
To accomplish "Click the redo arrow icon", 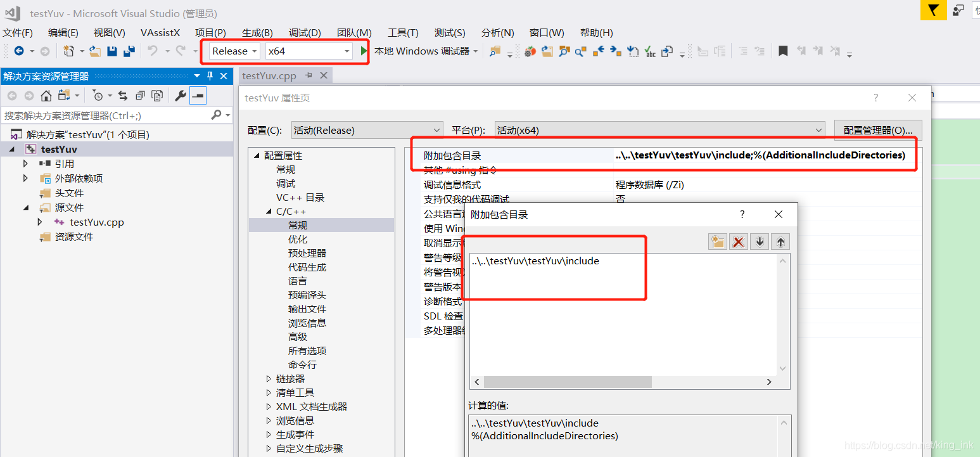I will pyautogui.click(x=181, y=51).
